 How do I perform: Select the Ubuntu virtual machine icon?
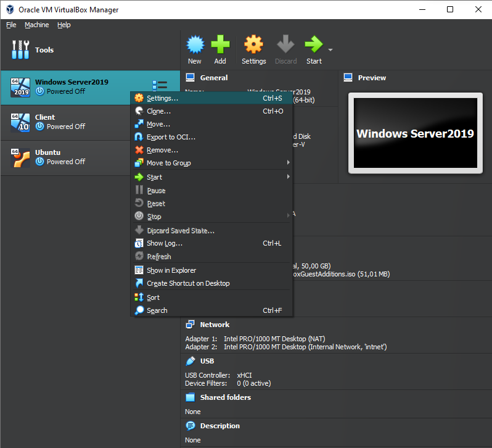click(x=20, y=157)
